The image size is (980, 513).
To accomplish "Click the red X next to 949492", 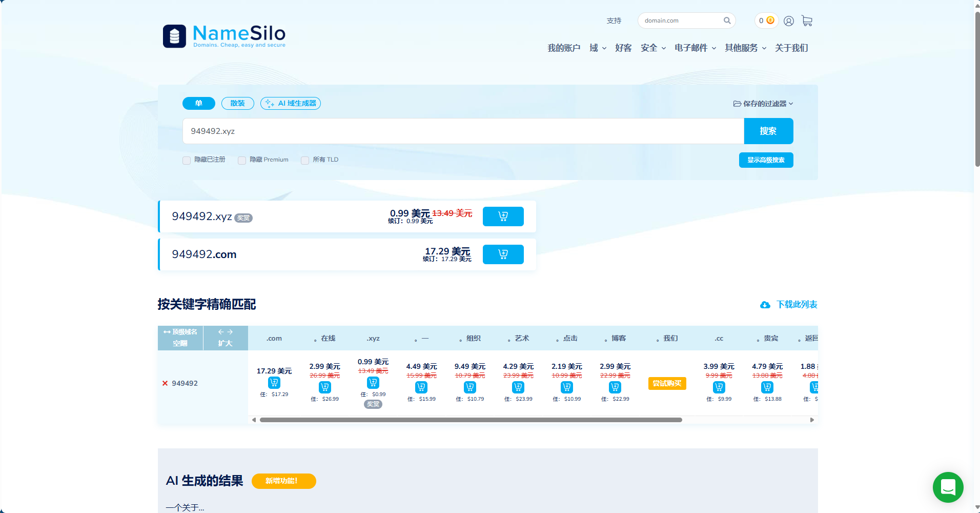I will coord(165,383).
